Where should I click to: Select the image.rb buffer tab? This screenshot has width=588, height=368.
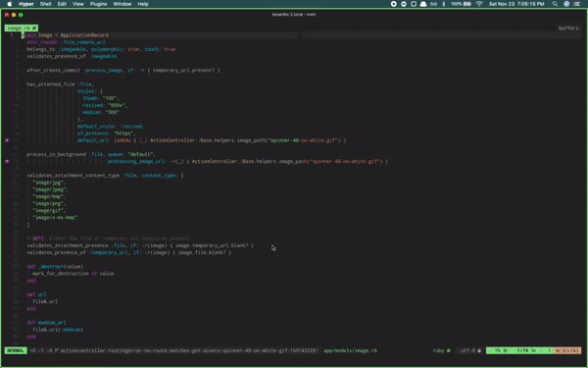22,28
